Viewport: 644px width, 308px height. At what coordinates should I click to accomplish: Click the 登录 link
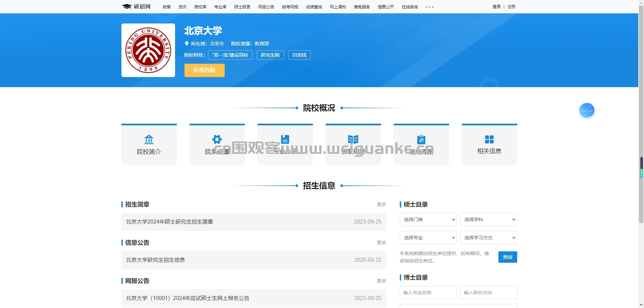click(497, 7)
